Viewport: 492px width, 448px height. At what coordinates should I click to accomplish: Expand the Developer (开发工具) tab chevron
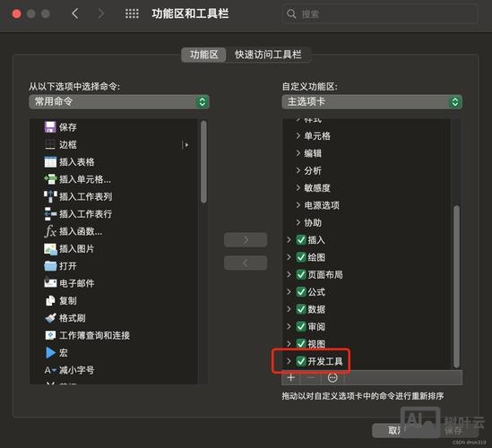[289, 361]
